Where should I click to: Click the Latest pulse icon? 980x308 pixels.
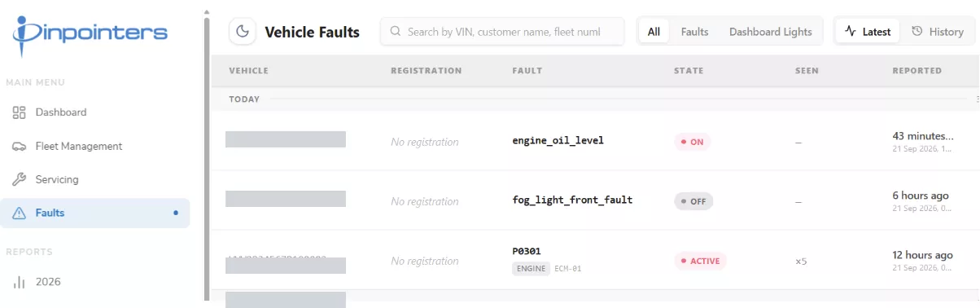pos(851,32)
